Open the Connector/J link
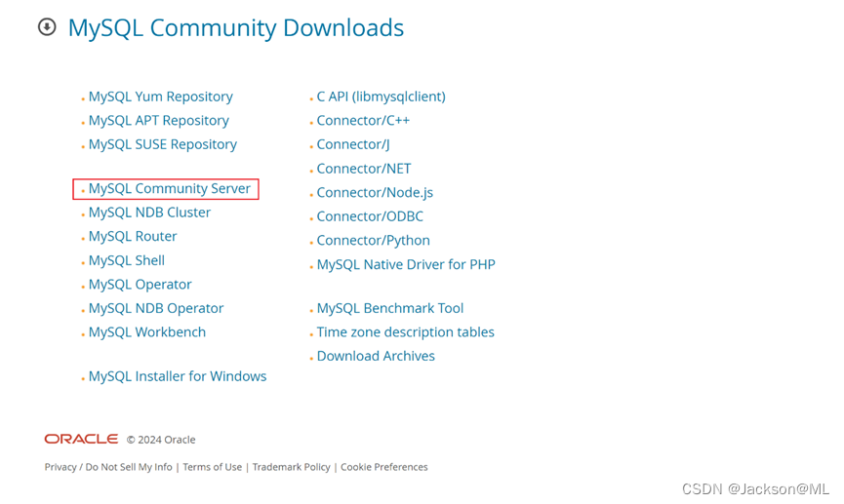The width and height of the screenshot is (844, 504). point(353,144)
